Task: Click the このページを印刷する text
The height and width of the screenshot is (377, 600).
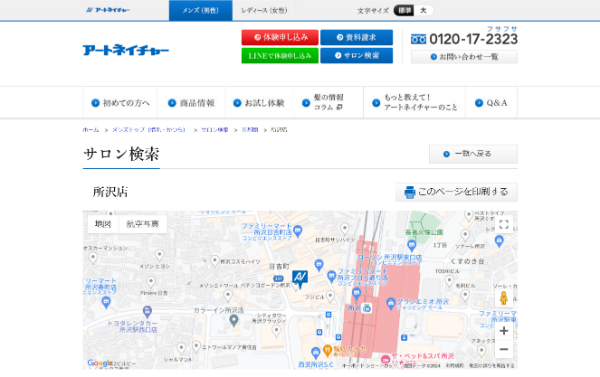Action: 463,192
